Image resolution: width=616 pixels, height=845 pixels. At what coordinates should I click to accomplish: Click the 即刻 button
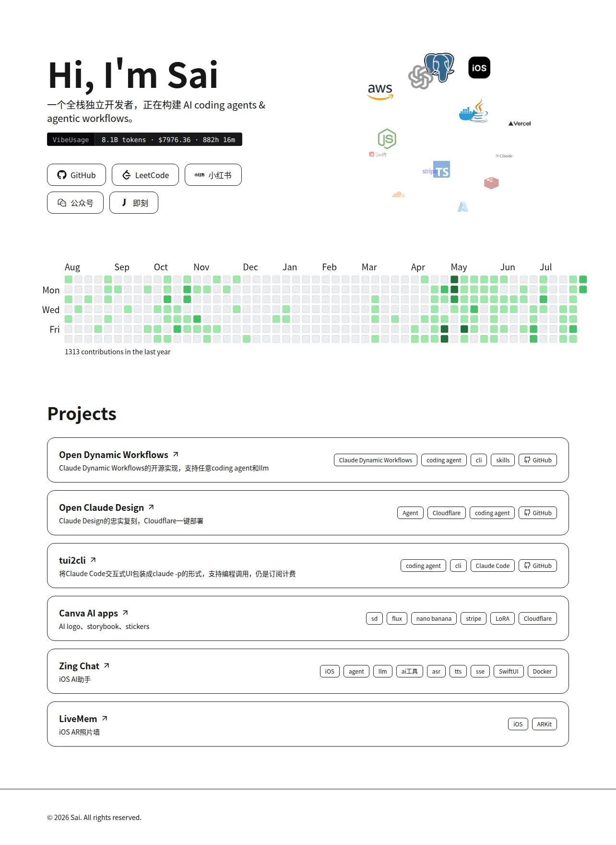(x=134, y=203)
